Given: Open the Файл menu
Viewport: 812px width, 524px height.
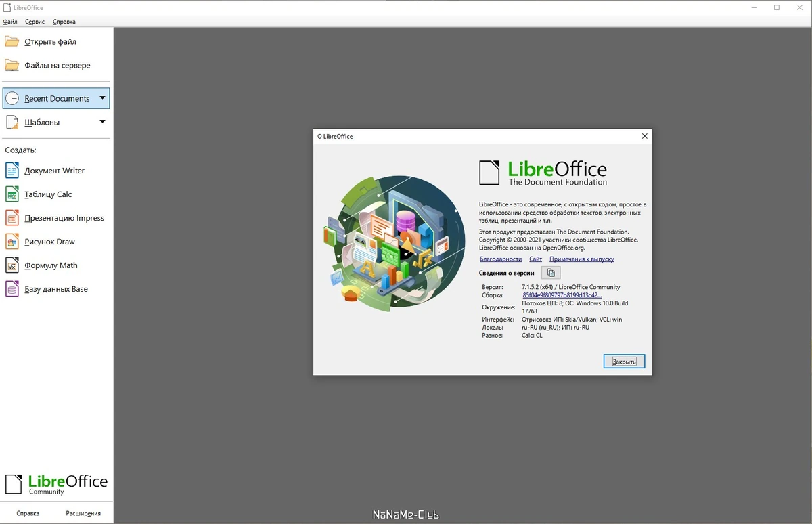Looking at the screenshot, I should [10, 22].
